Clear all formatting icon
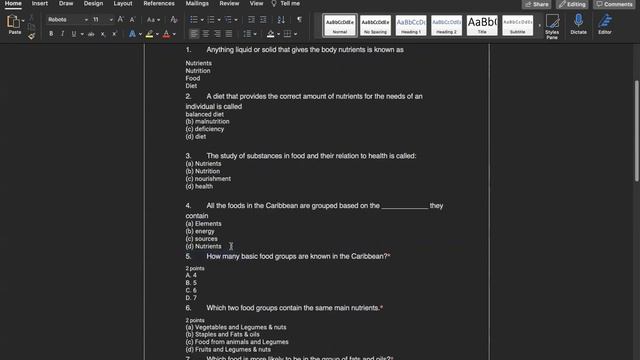This screenshot has height=360, width=640. point(174,20)
